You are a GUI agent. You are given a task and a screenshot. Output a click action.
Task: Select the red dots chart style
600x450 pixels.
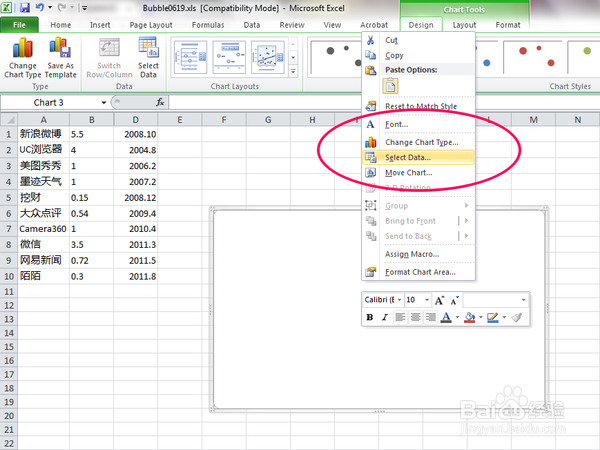click(x=533, y=57)
